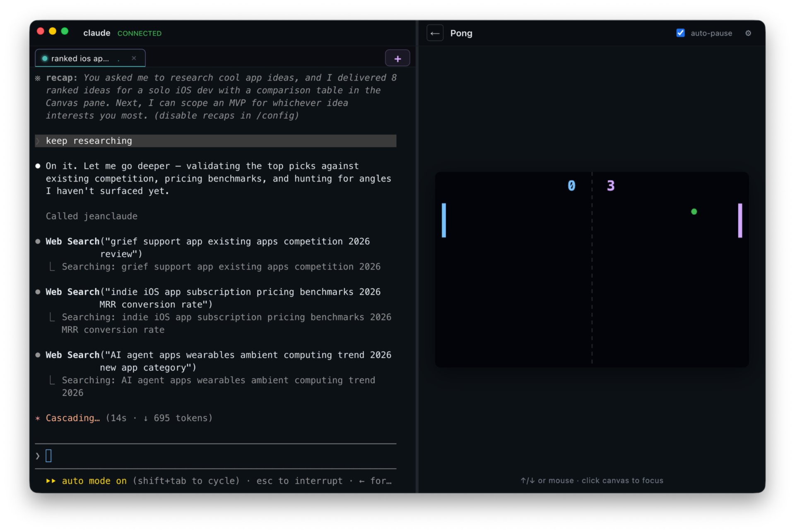Click the '(14s · ↓ 695 tokens)' counter
The width and height of the screenshot is (795, 532).
point(159,418)
